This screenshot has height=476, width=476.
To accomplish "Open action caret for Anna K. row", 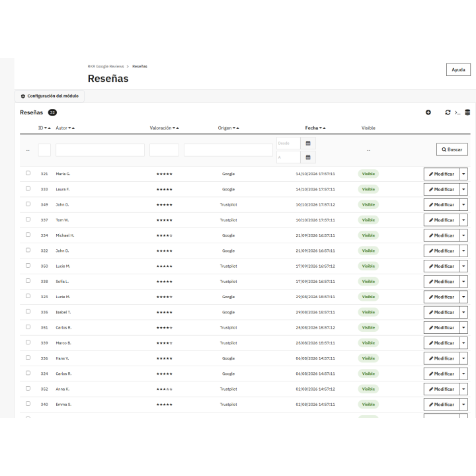I will click(463, 389).
